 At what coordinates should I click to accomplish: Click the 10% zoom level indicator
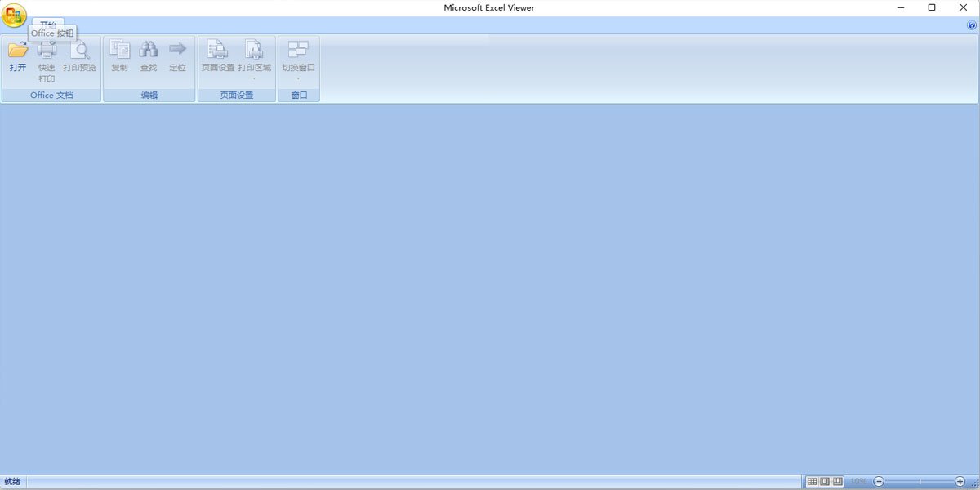(x=858, y=482)
